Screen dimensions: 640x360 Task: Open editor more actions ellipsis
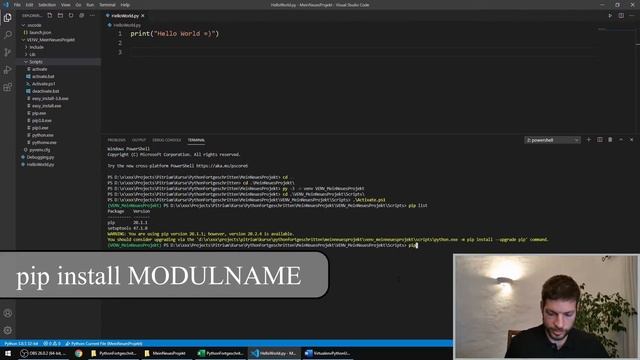(x=632, y=16)
